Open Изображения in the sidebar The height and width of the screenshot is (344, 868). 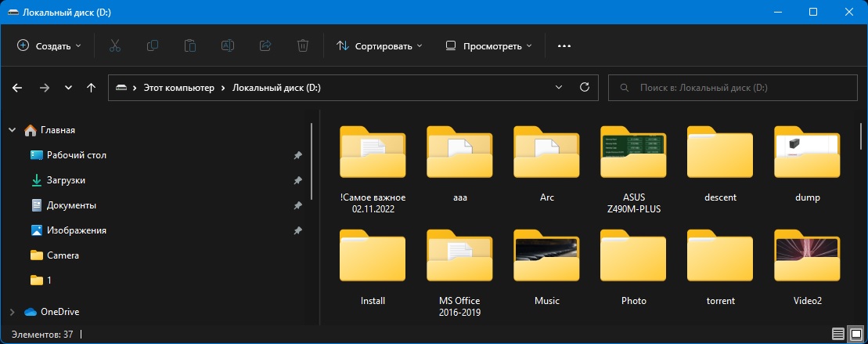[x=77, y=230]
